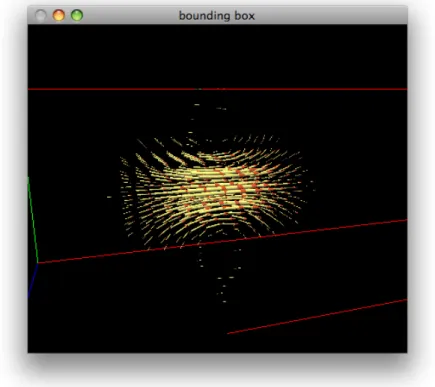Viewport: 435px width, 387px height.
Task: Click the yellow vector field cluster
Action: pos(213,192)
